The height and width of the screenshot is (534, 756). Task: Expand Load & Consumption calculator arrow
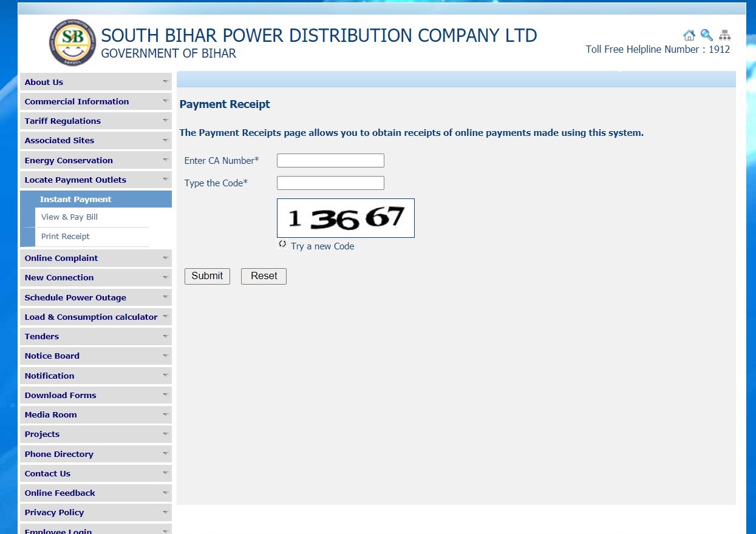[x=165, y=316]
